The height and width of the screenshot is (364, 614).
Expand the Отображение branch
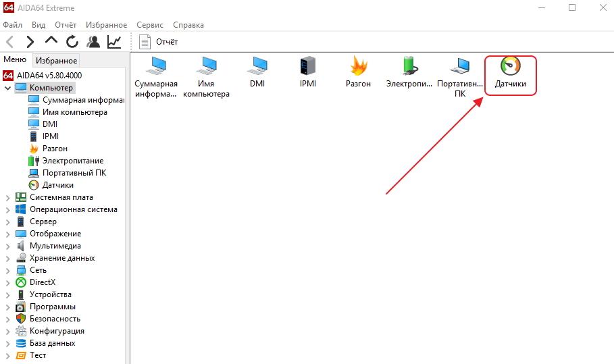click(x=7, y=234)
